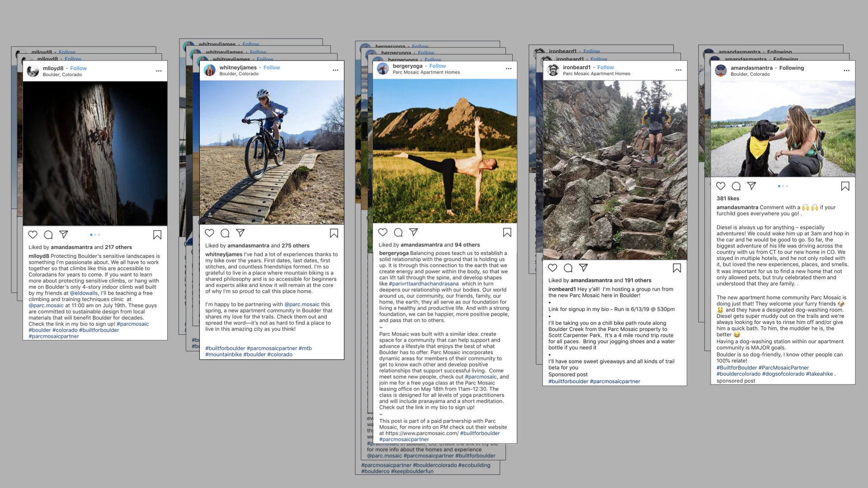Viewport: 868px width, 488px height.
Task: Open the yoga pose photo by bergeryoga
Action: tap(444, 151)
